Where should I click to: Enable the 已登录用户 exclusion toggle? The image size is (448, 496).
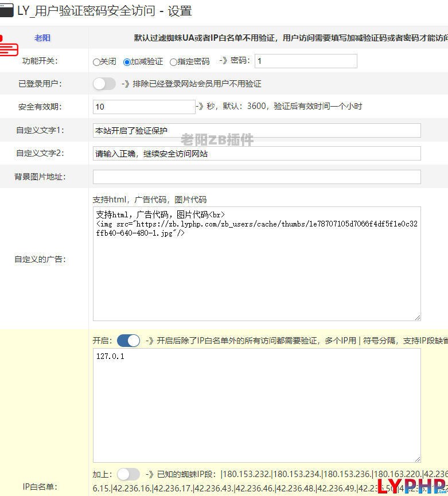104,84
